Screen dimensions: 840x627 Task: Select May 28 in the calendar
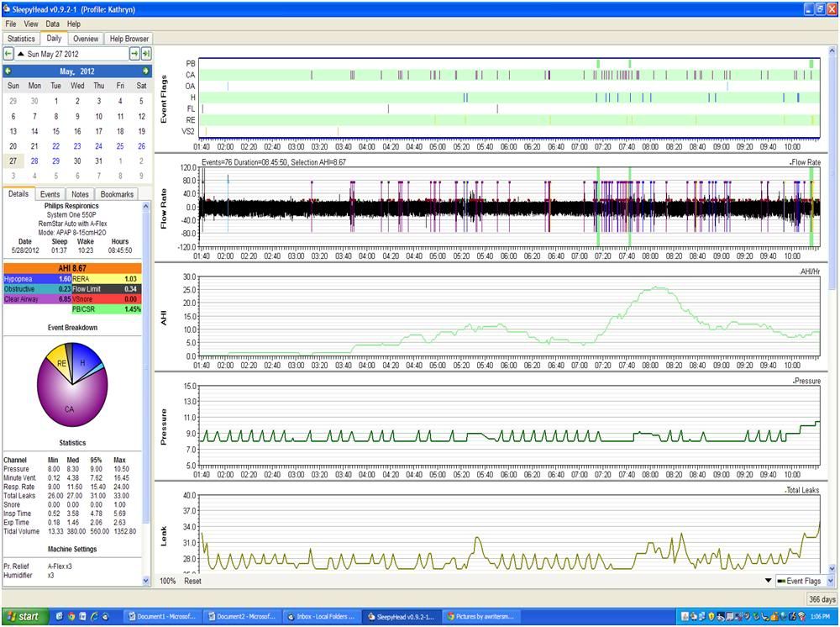[34, 161]
